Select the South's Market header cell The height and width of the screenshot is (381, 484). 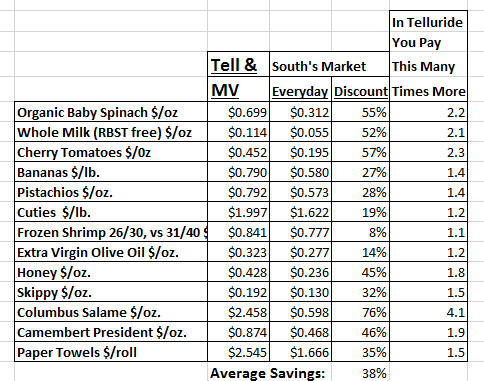click(329, 64)
